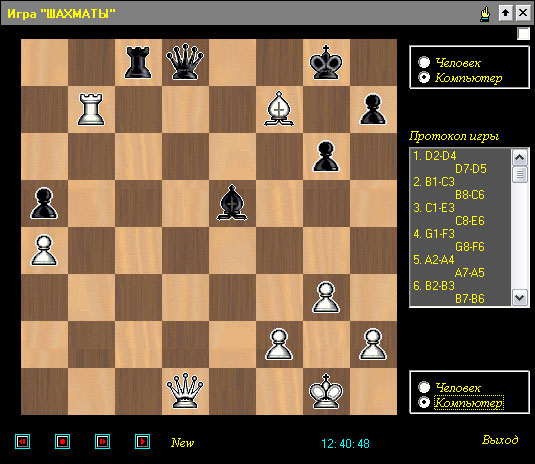Select top Компьютер radio button
Screen dimensions: 535x464
pos(424,77)
